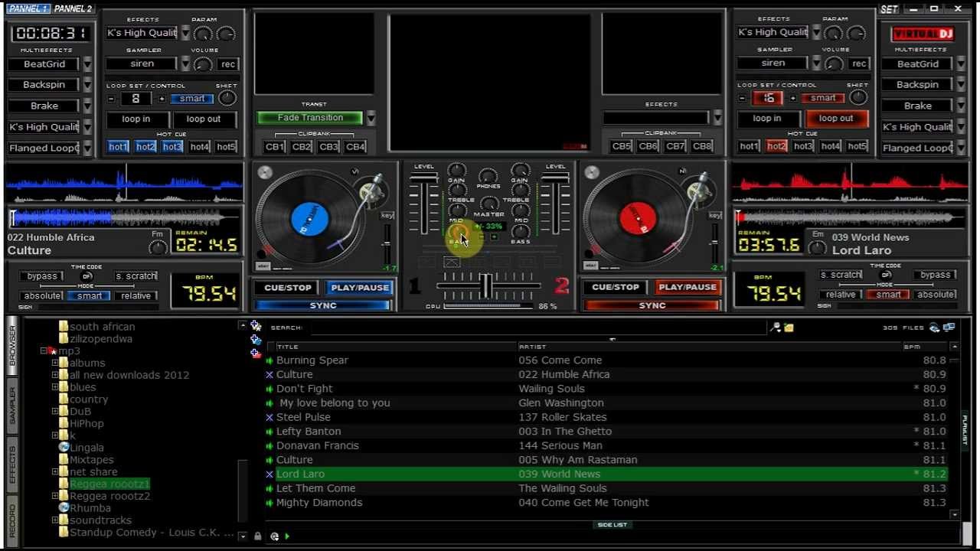Open left BeatGrid multieffect dropdown
The height and width of the screenshot is (551, 980).
pyautogui.click(x=87, y=64)
